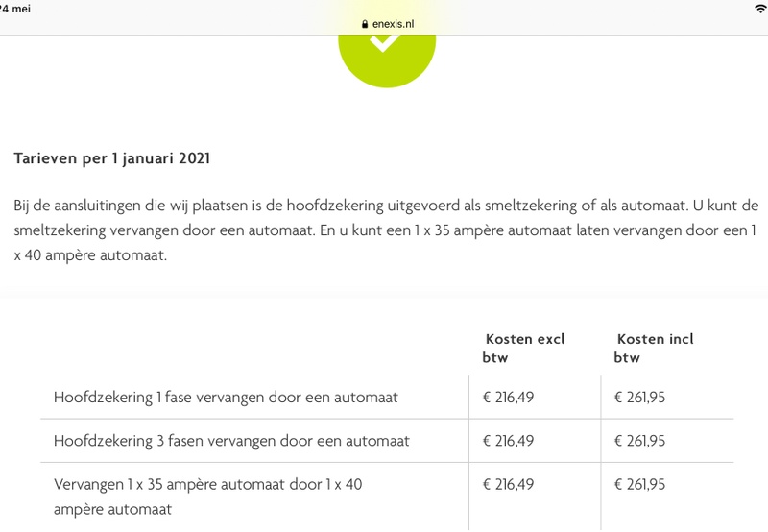Click the 'Tarieven per 1 januari 2021' heading
This screenshot has width=768, height=532.
pos(112,158)
